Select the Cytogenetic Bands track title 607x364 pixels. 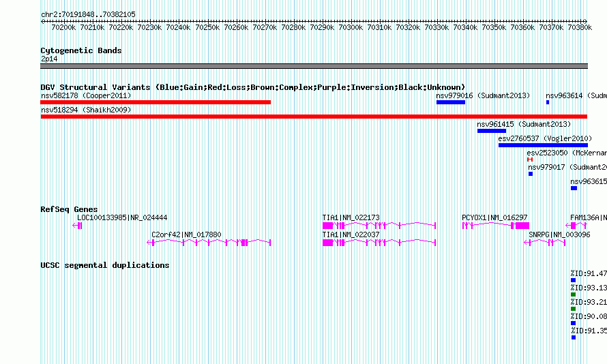(81, 50)
